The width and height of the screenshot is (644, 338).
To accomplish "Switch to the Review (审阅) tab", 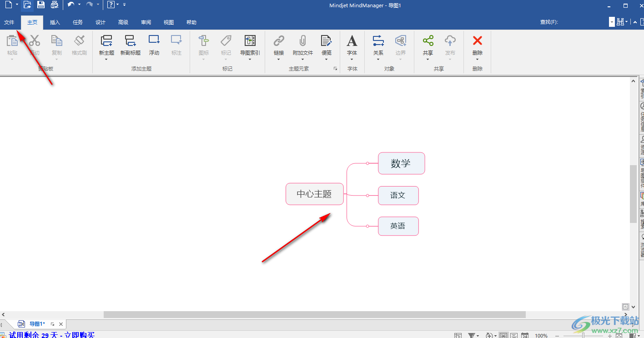I will click(x=146, y=22).
